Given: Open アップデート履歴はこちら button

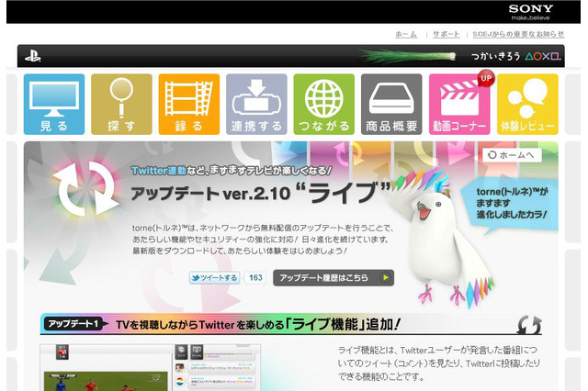Looking at the screenshot, I should pyautogui.click(x=334, y=278).
